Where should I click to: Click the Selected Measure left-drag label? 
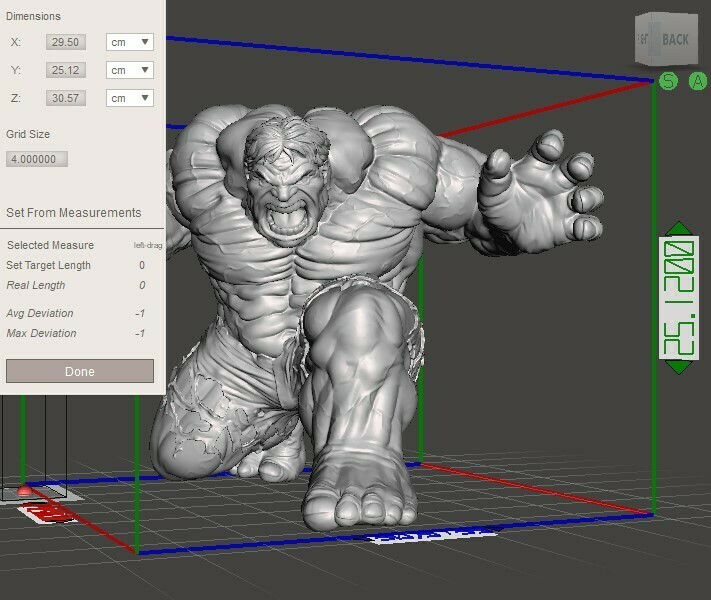click(147, 245)
